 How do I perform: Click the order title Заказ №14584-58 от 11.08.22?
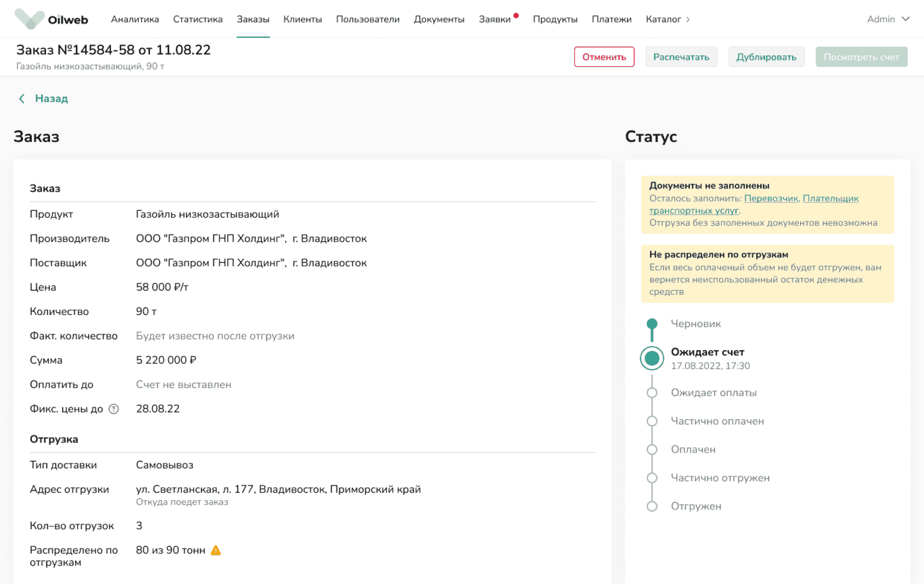[x=113, y=50]
